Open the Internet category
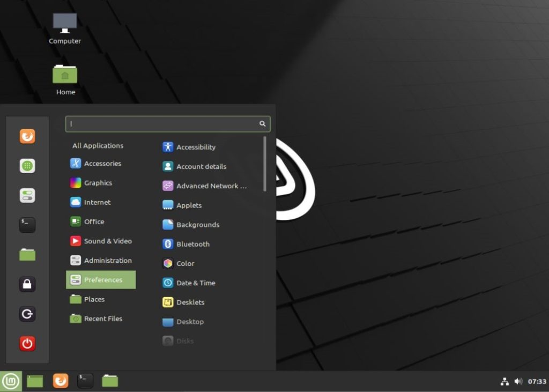The image size is (549, 392). 101,202
